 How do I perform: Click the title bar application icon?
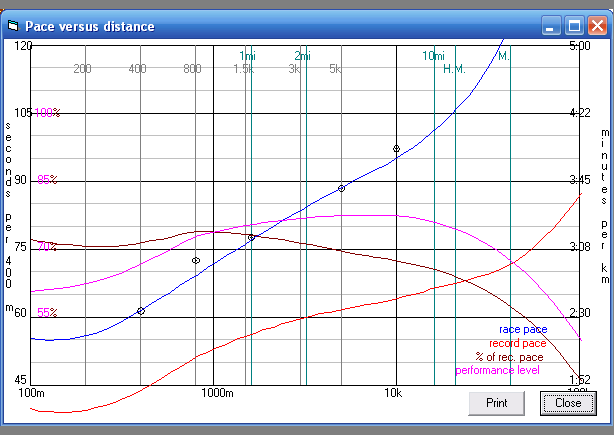pos(13,26)
